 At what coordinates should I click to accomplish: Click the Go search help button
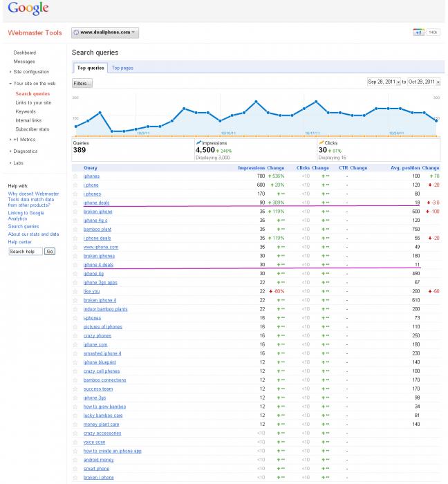(50, 252)
